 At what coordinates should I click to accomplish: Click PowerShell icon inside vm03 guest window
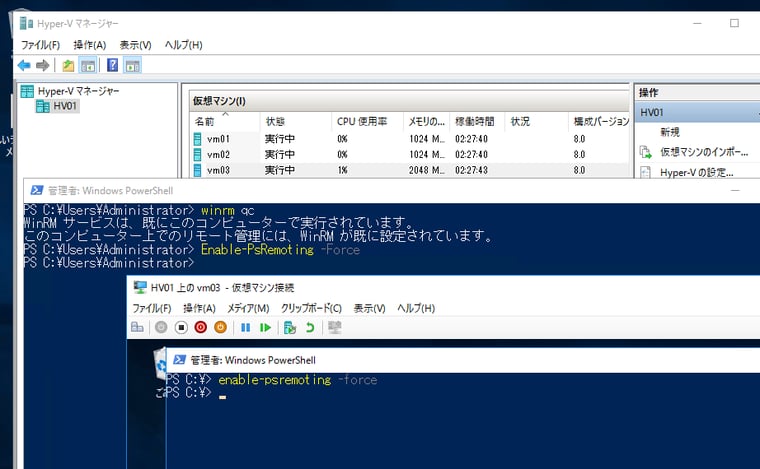coord(180,360)
